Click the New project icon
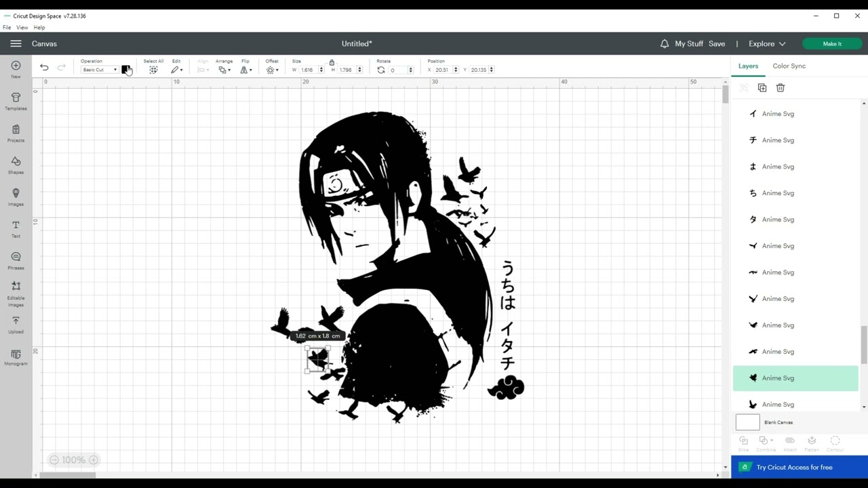Image resolution: width=868 pixels, height=488 pixels. [16, 69]
